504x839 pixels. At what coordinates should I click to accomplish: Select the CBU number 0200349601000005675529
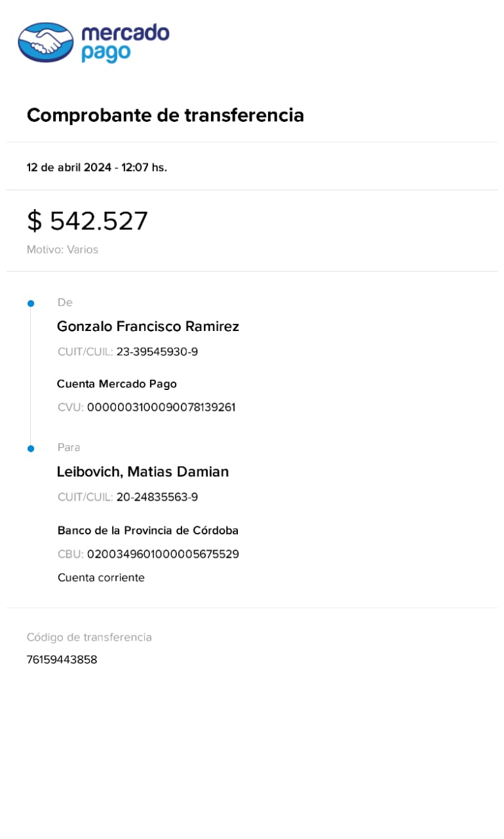point(163,555)
